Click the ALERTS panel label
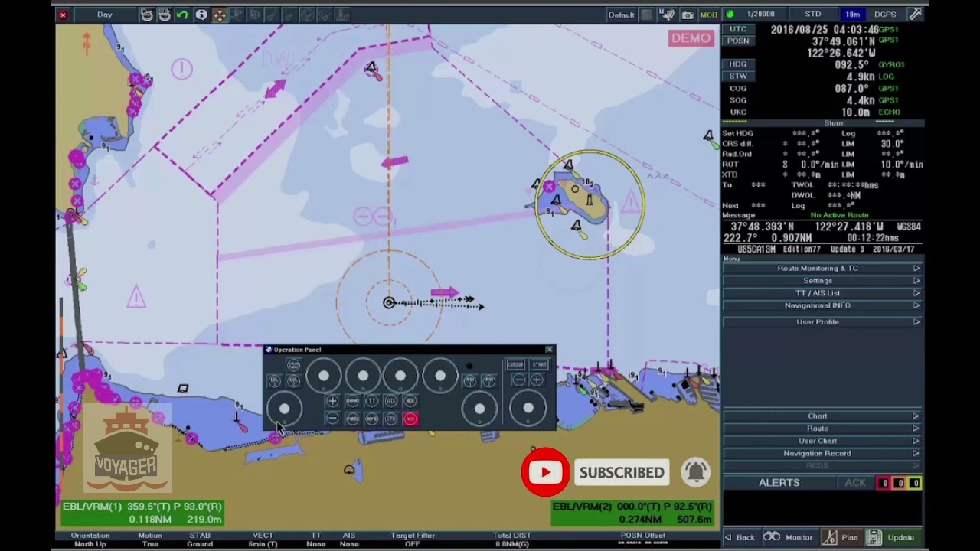Screen dimensions: 980x551 779,483
